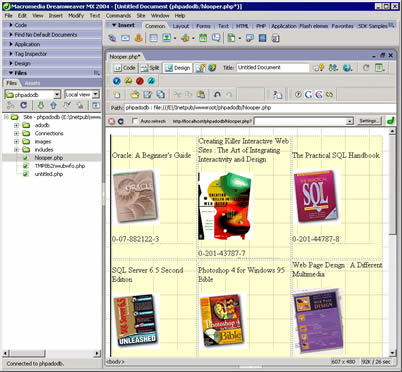This screenshot has height=372, width=402.
Task: Click the Oracle book cover thumbnail
Action: coord(136,197)
